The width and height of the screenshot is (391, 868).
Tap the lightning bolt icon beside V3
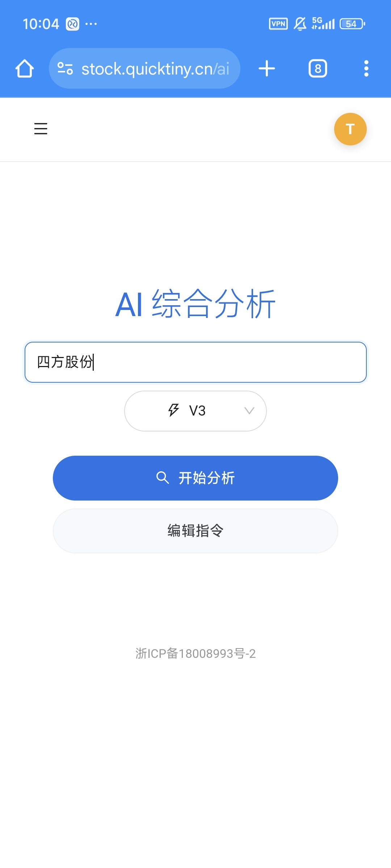[x=174, y=410]
